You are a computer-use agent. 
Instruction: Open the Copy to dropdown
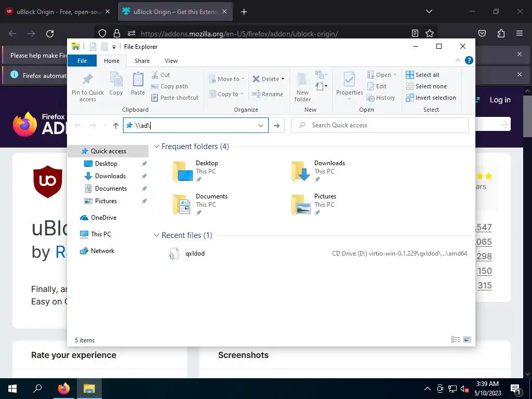tap(227, 94)
